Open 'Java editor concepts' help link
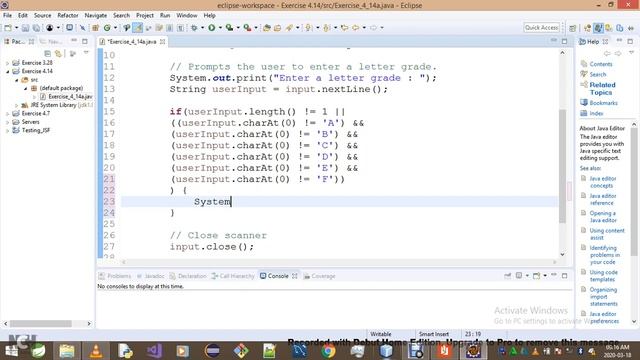640x360 pixels. (x=603, y=182)
